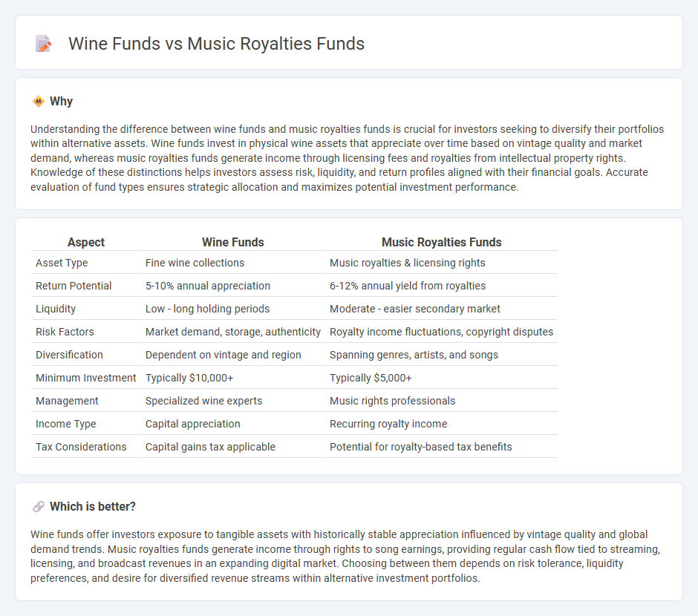The height and width of the screenshot is (616, 698).
Task: Click the link chain icon beside Which is better
Action: click(x=39, y=507)
